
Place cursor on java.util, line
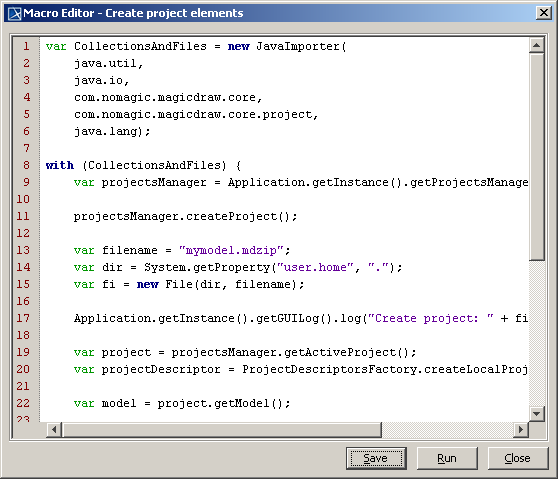coord(109,63)
